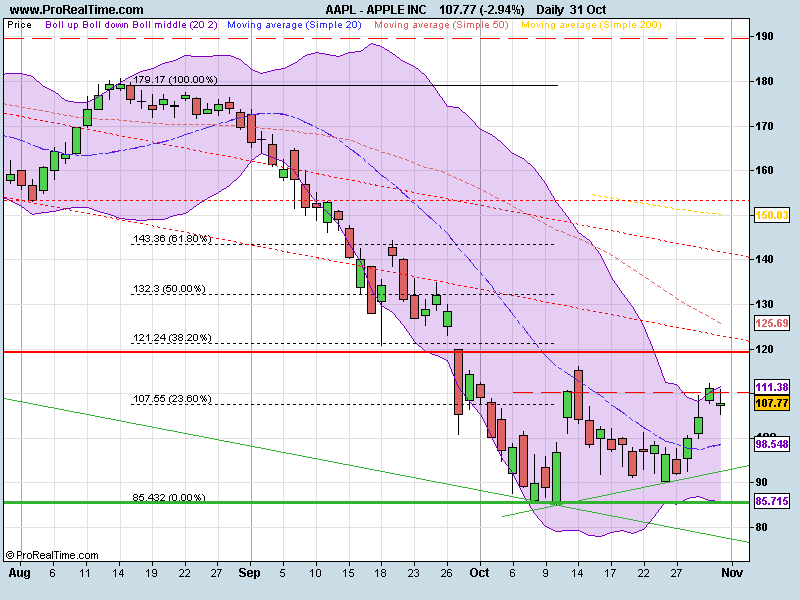800x600 pixels.
Task: Select Moving average (Simple 200) legend
Action: (x=591, y=24)
